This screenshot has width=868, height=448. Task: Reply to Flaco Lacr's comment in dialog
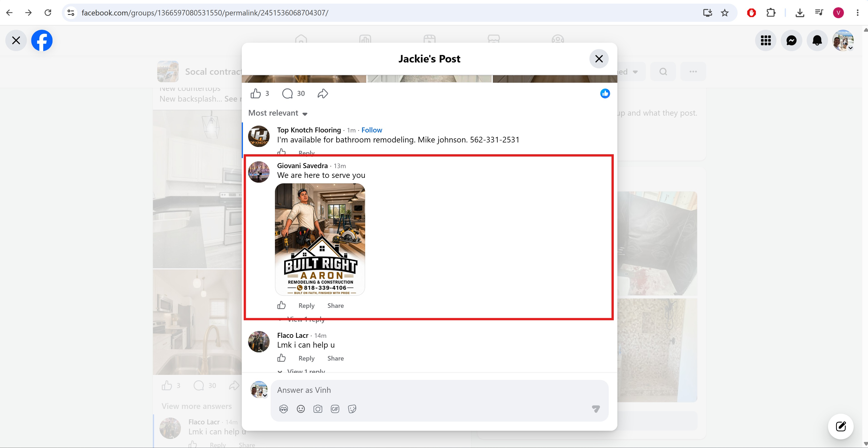[x=306, y=358]
